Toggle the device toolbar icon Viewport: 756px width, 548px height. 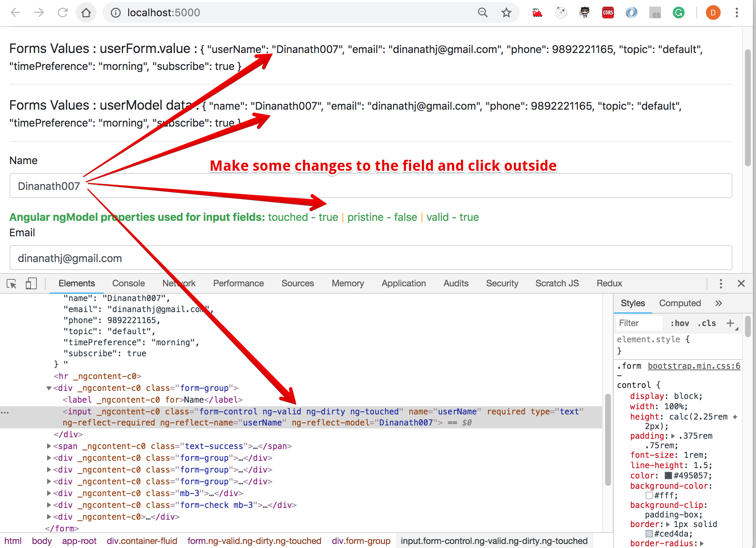[x=31, y=284]
